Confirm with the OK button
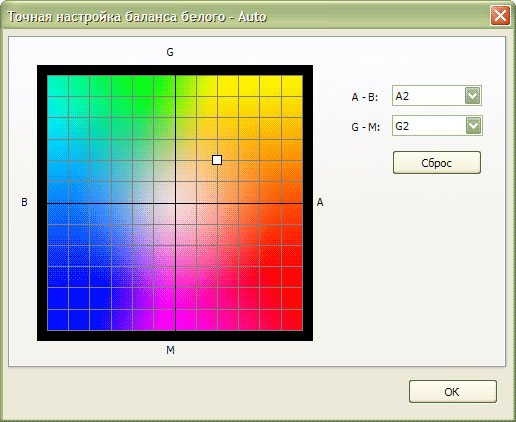The width and height of the screenshot is (516, 422). (453, 392)
